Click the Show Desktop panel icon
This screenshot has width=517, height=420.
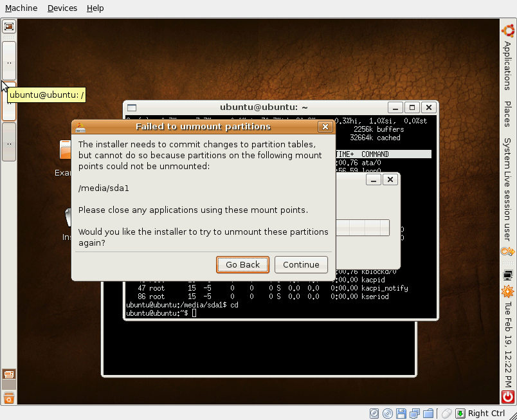pyautogui.click(x=9, y=26)
